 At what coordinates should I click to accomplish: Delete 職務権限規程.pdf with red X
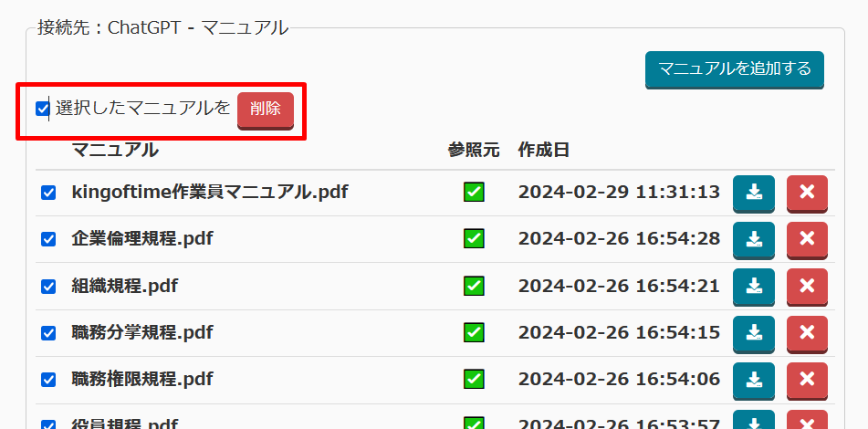coord(806,379)
